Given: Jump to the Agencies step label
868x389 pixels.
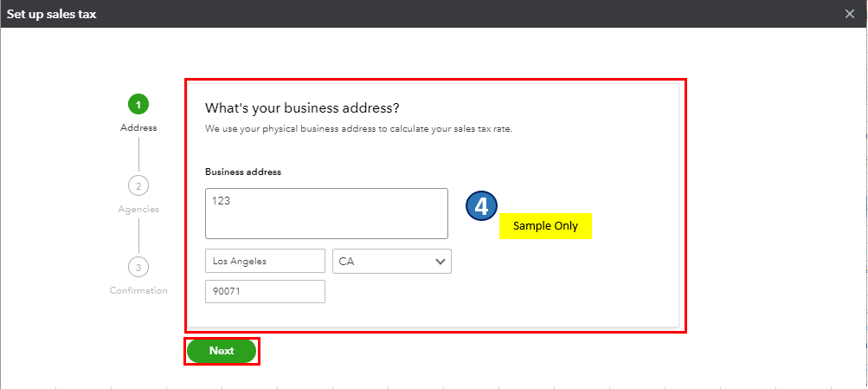Looking at the screenshot, I should click(138, 209).
